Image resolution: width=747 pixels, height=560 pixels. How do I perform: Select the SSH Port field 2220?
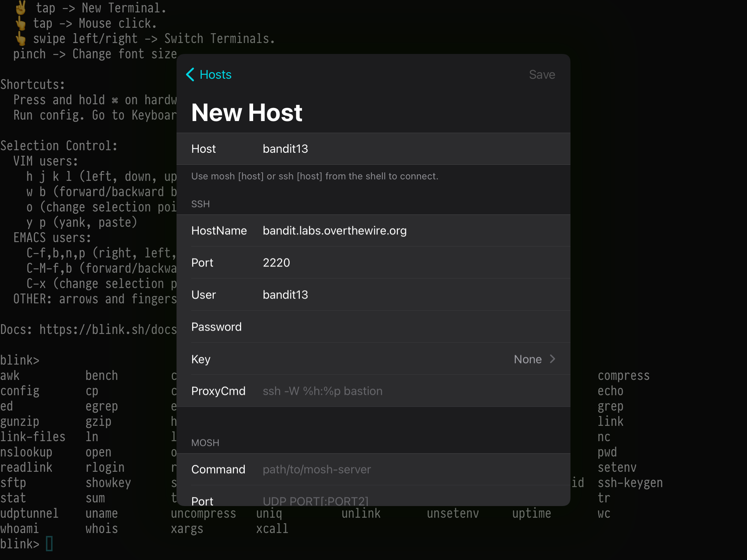pos(276,262)
